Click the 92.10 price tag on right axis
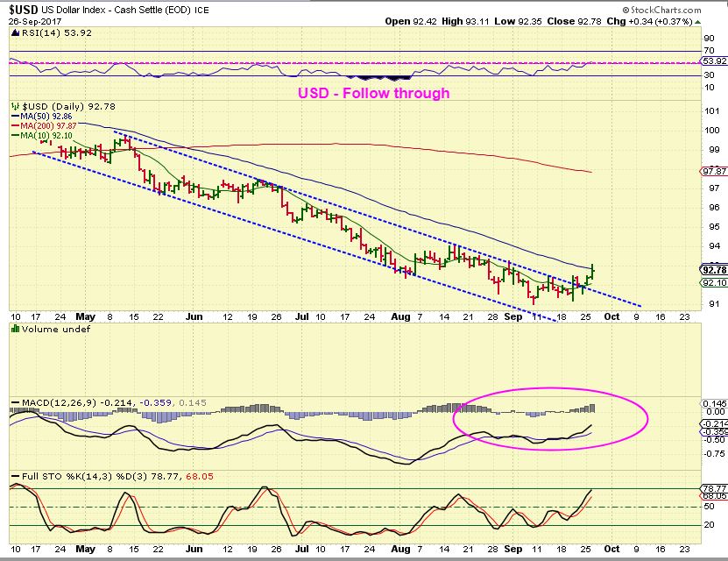 [x=714, y=282]
